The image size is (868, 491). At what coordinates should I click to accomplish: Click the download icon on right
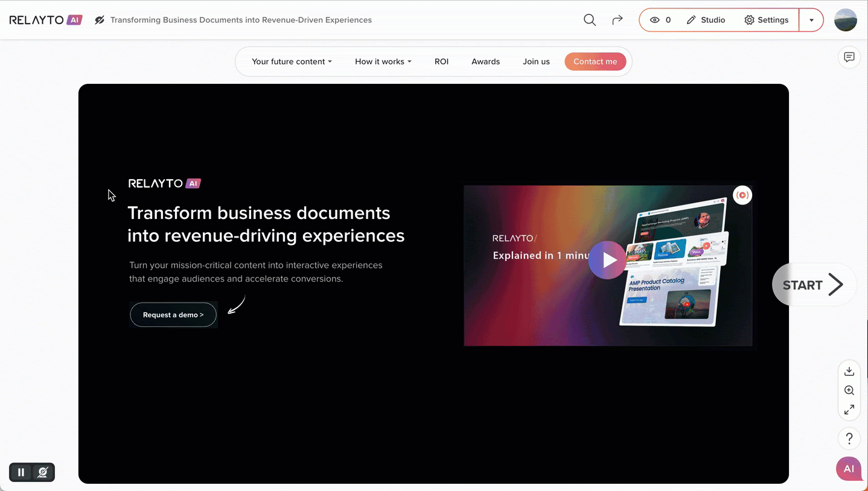pyautogui.click(x=849, y=371)
